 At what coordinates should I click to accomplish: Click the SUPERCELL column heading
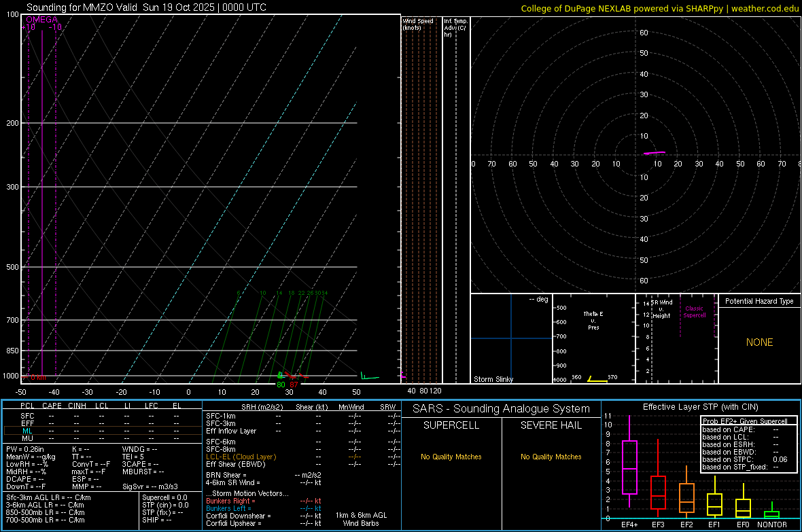coord(451,425)
